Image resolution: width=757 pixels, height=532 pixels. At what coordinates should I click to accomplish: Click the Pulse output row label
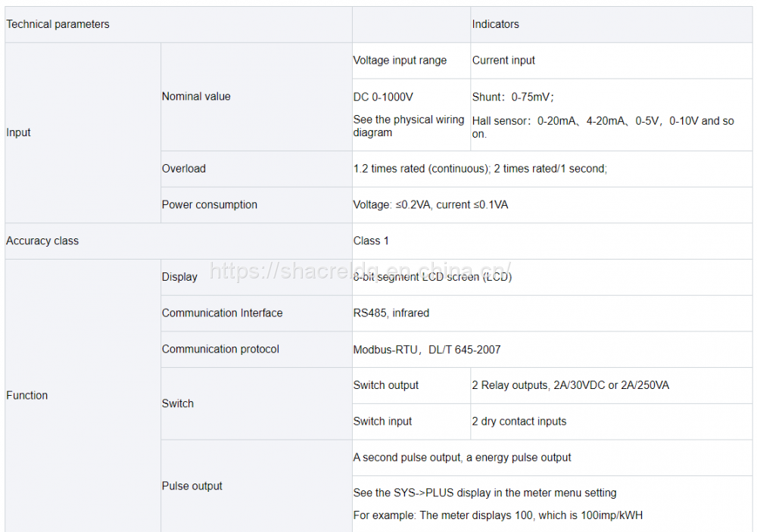(x=192, y=486)
